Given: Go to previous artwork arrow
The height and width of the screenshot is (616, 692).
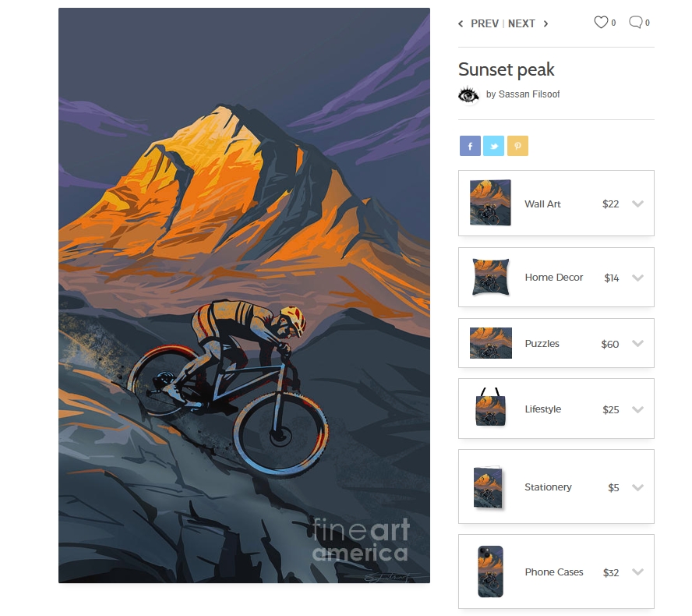Looking at the screenshot, I should pos(461,24).
